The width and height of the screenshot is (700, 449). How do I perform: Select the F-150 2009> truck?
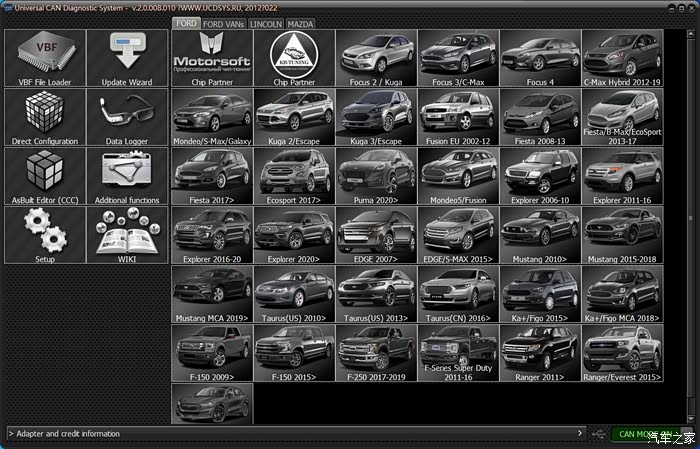point(212,353)
